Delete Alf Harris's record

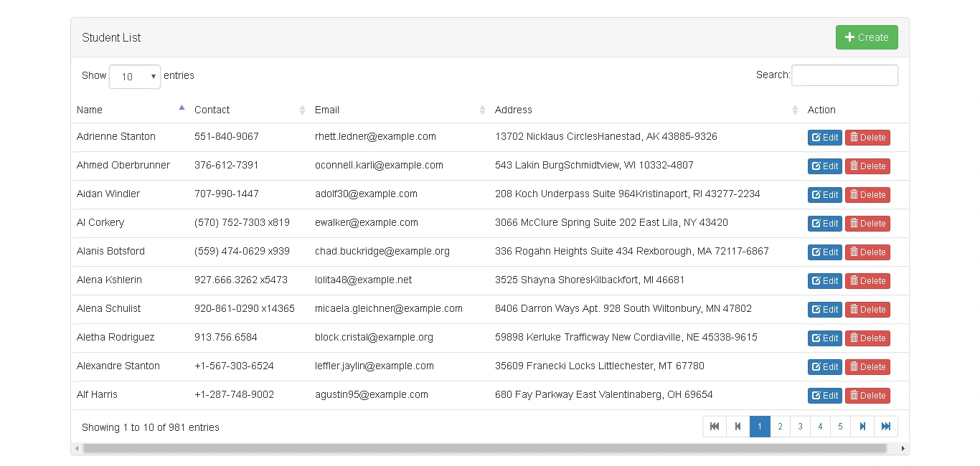click(x=867, y=396)
